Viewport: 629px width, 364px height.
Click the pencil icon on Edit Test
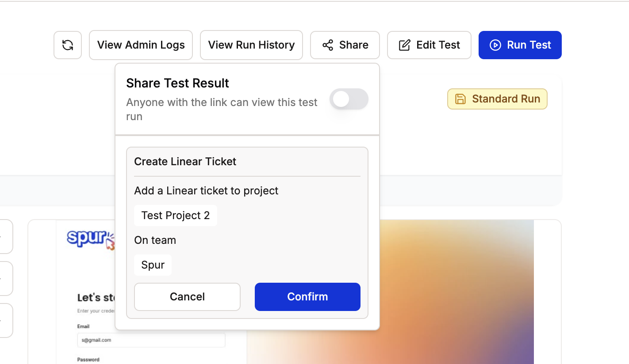pyautogui.click(x=404, y=45)
